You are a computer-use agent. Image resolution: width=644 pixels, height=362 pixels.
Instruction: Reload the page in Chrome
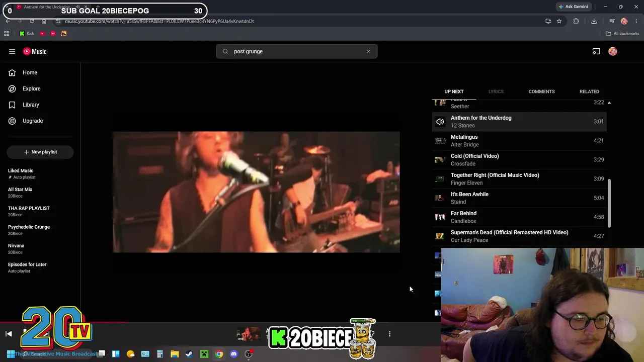tap(32, 21)
